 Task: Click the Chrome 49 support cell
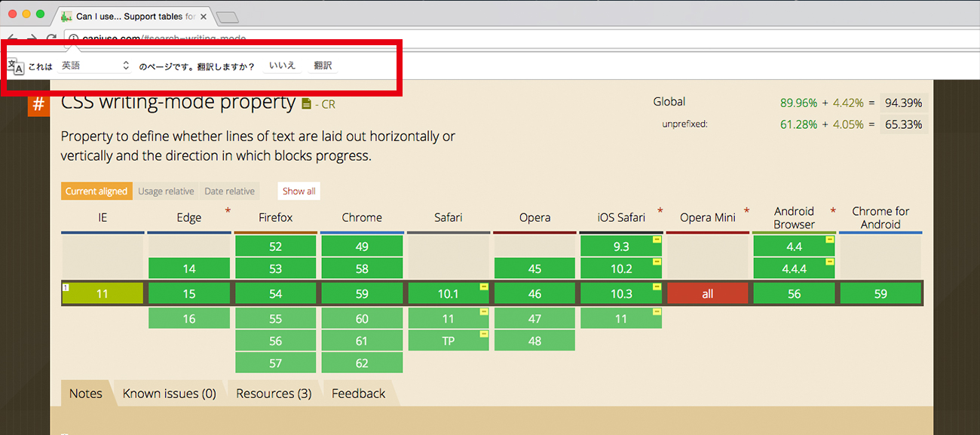(362, 246)
